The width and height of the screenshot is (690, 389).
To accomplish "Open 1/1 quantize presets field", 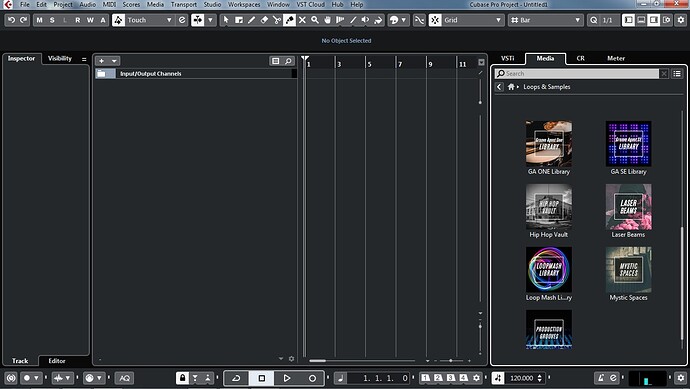I will 608,20.
